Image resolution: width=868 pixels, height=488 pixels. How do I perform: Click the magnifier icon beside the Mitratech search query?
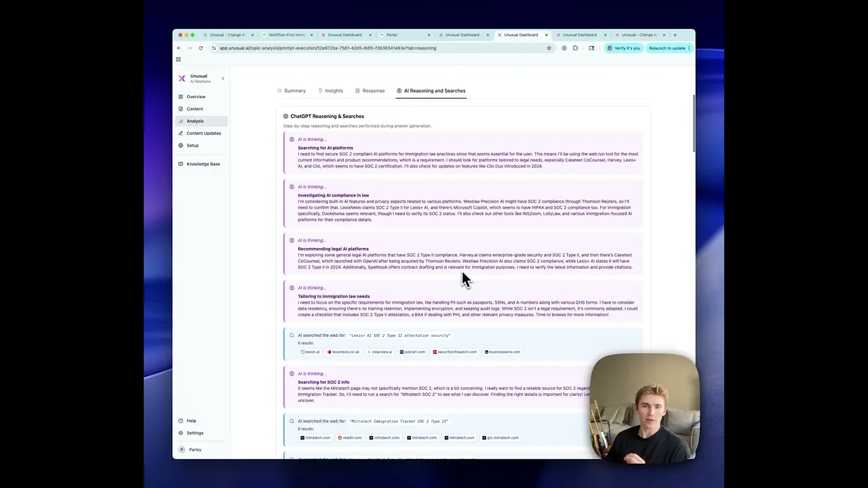[x=292, y=422]
